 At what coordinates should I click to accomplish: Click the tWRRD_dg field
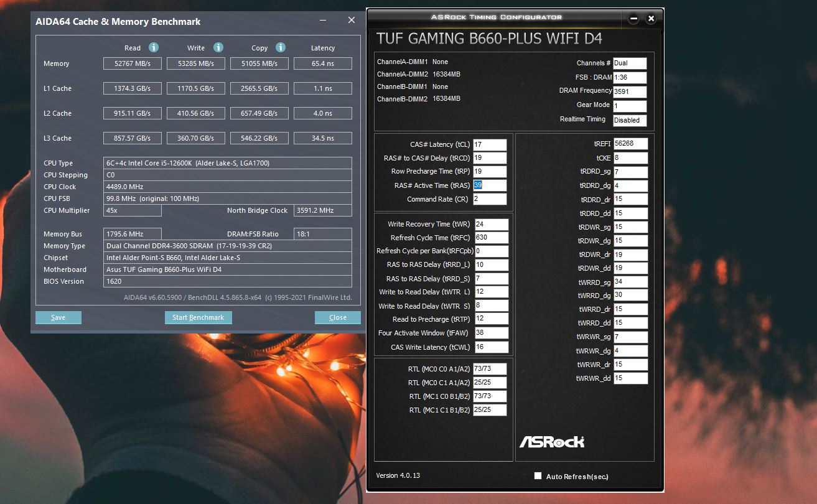pyautogui.click(x=631, y=296)
